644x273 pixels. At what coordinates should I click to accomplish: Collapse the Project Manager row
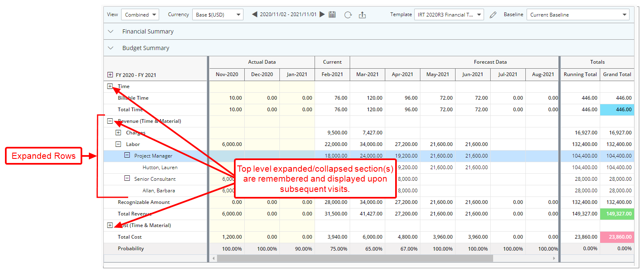127,156
